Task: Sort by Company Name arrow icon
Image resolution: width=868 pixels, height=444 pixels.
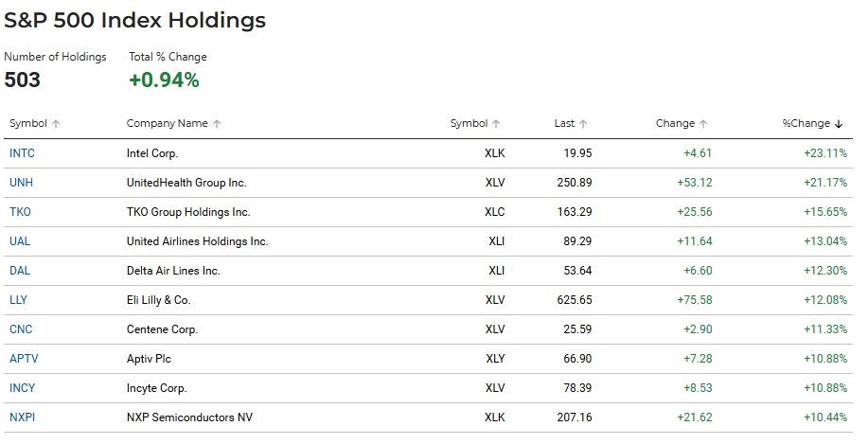Action: click(x=217, y=124)
